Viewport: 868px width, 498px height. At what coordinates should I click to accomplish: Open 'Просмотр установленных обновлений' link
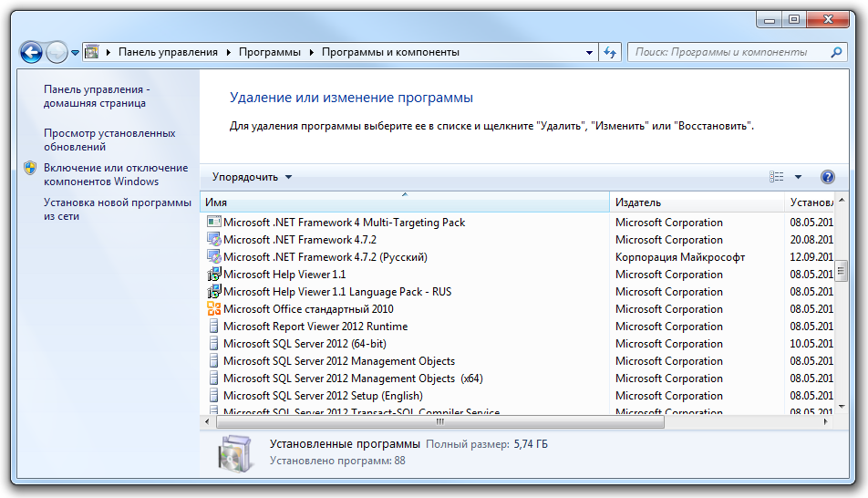[x=109, y=140]
